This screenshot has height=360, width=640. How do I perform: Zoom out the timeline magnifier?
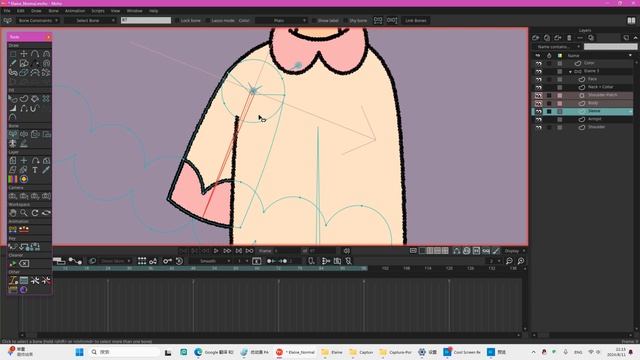point(509,261)
